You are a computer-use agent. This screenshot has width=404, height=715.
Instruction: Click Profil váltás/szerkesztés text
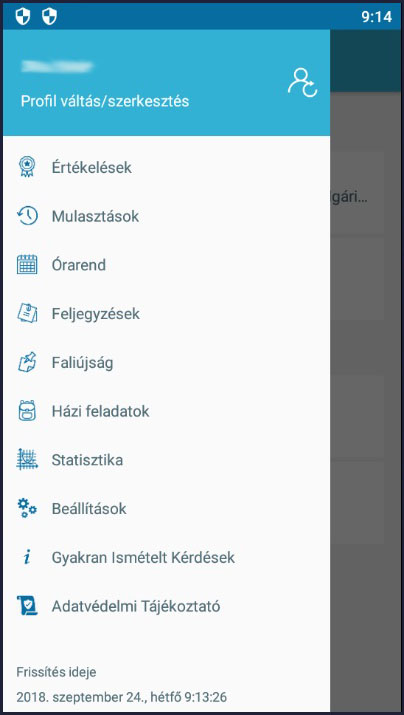click(105, 101)
